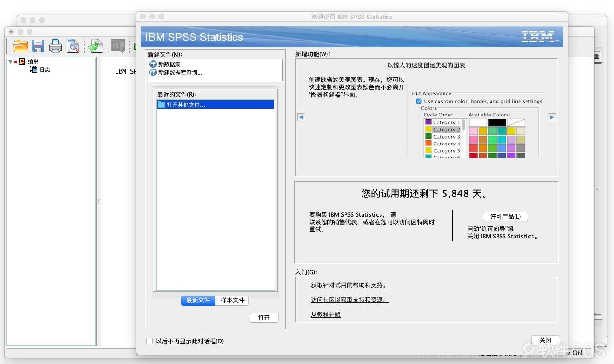Screen dimensions: 614x364
Task: Pick the white swatch in Available Colors
Action: [x=478, y=122]
